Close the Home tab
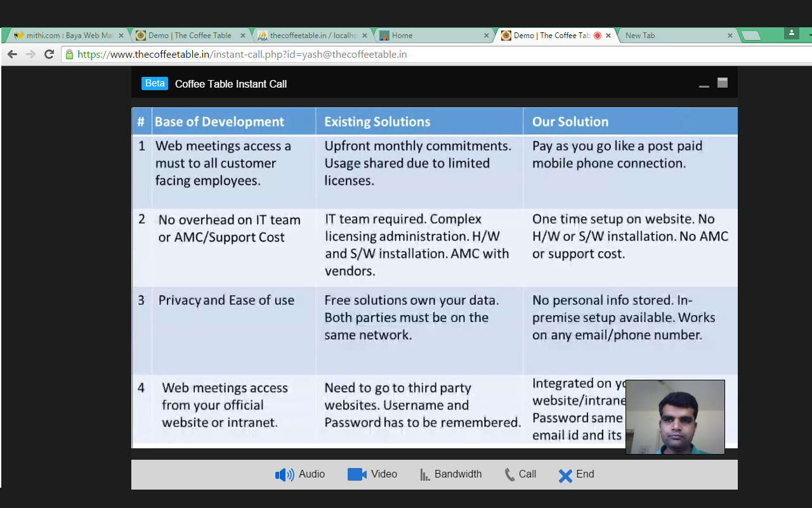The image size is (812, 508). (x=487, y=36)
